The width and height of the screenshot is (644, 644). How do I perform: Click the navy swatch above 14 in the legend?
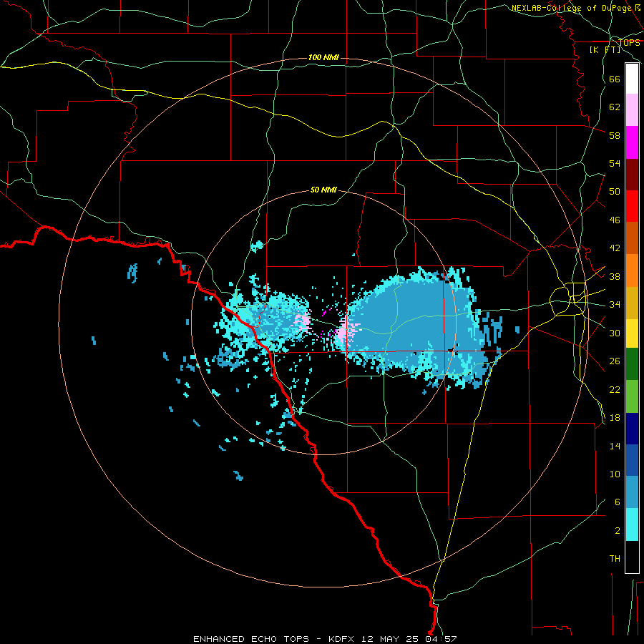(632, 429)
